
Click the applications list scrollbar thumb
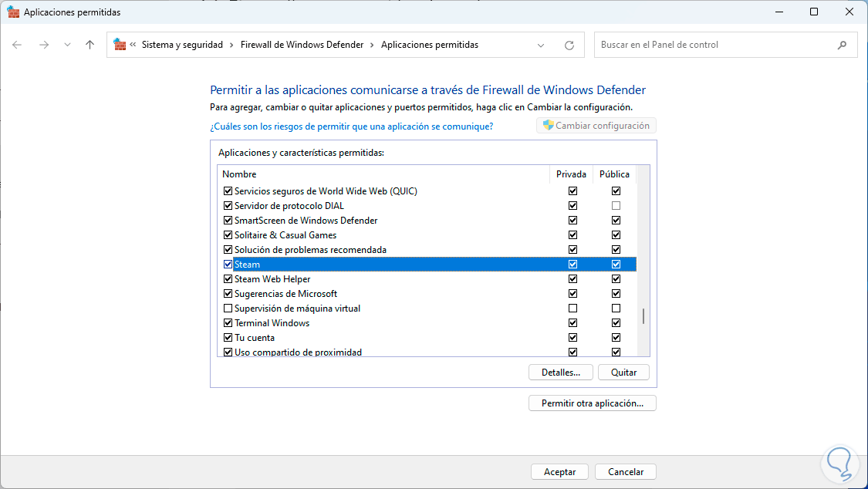643,316
